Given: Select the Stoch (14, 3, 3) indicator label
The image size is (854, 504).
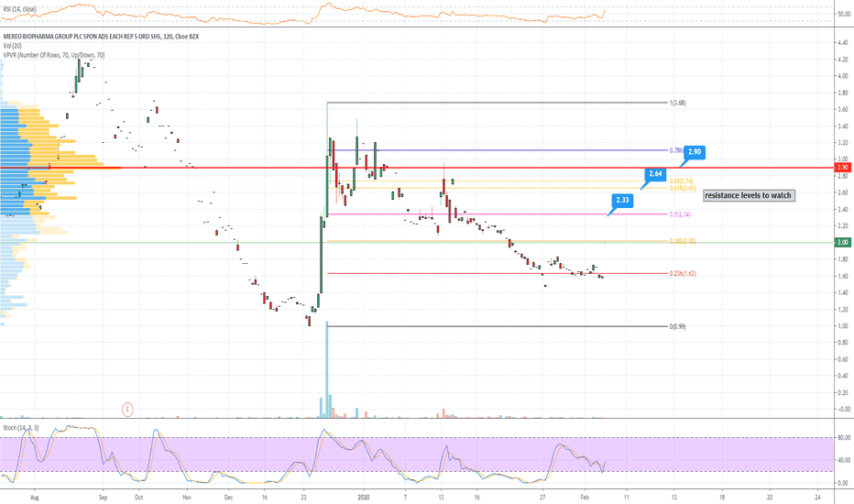Looking at the screenshot, I should (x=21, y=428).
